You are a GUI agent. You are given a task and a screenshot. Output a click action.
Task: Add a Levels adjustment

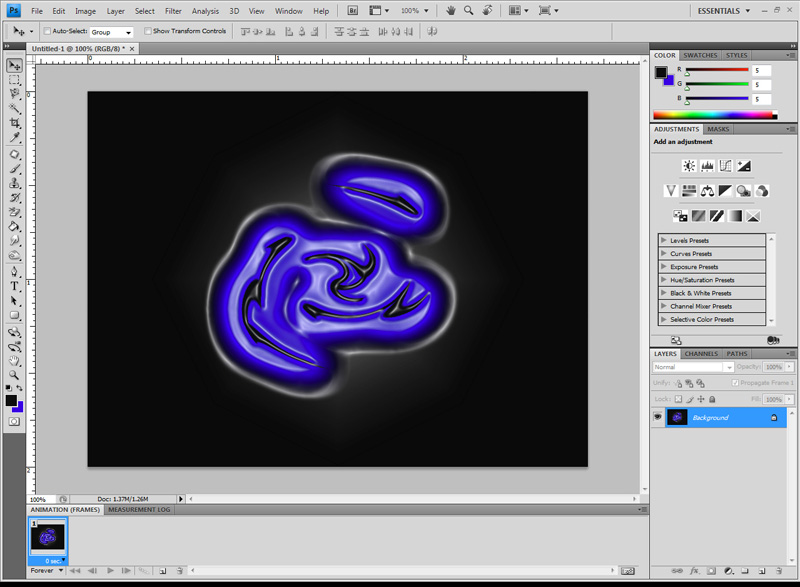pyautogui.click(x=707, y=166)
